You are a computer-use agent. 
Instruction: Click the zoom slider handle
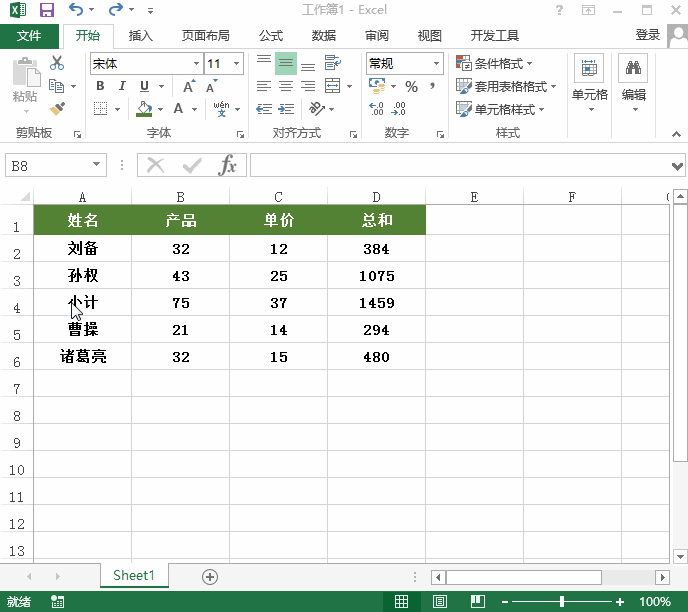pos(562,601)
